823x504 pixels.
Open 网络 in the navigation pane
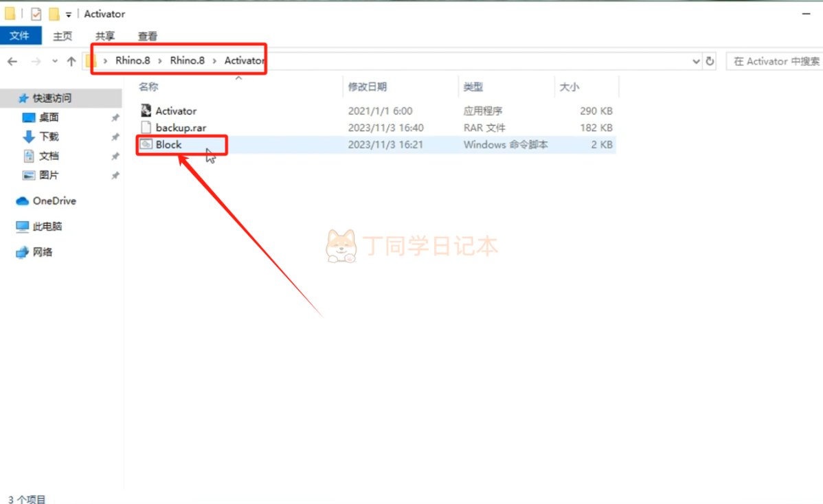(42, 252)
